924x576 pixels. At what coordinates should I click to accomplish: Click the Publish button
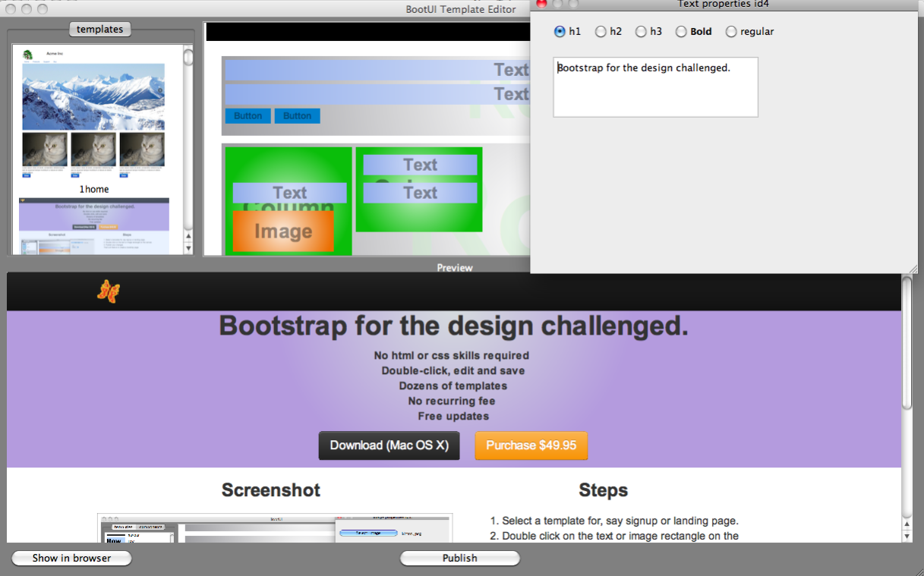click(459, 558)
